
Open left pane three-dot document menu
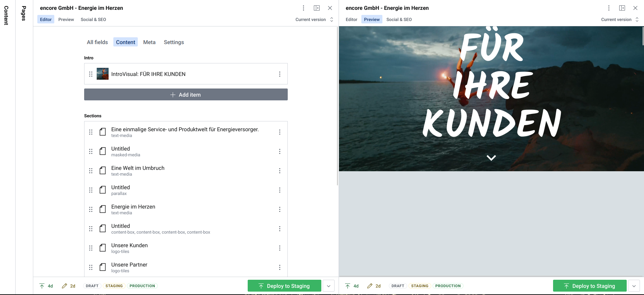tap(304, 8)
